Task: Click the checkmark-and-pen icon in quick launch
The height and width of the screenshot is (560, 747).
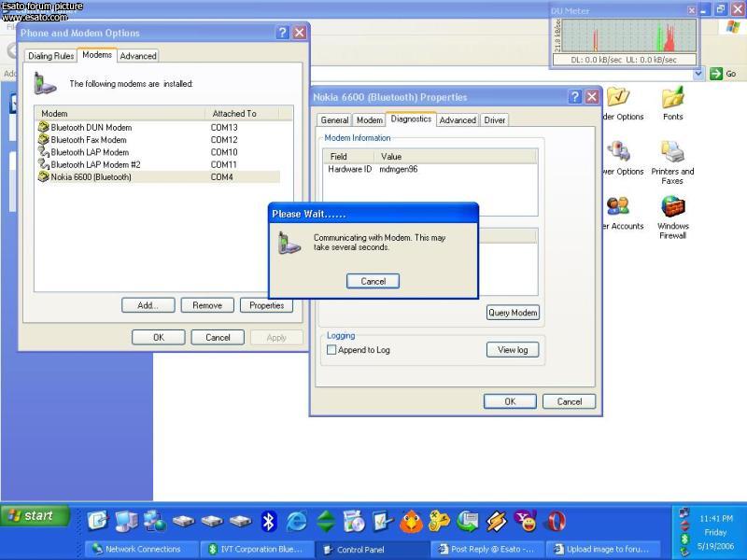Action: [x=383, y=522]
